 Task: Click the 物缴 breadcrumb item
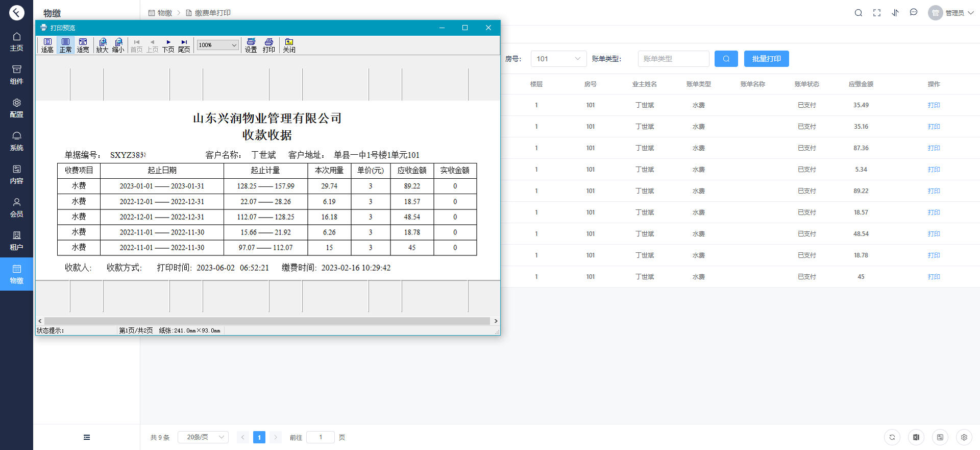160,13
